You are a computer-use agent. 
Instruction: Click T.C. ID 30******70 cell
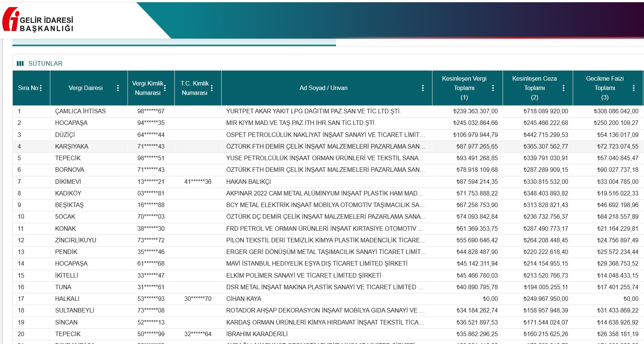point(198,299)
